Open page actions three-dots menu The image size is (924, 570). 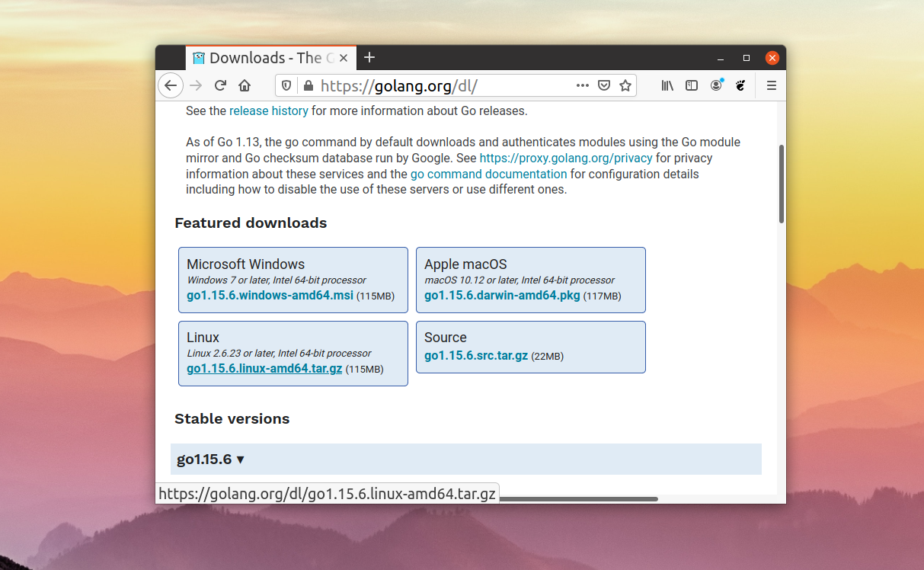tap(582, 85)
